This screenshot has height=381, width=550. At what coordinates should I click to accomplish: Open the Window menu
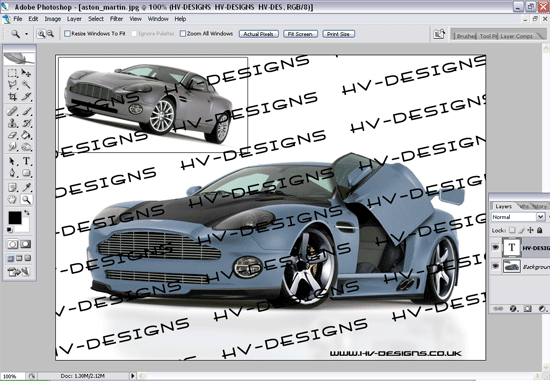[x=158, y=19]
